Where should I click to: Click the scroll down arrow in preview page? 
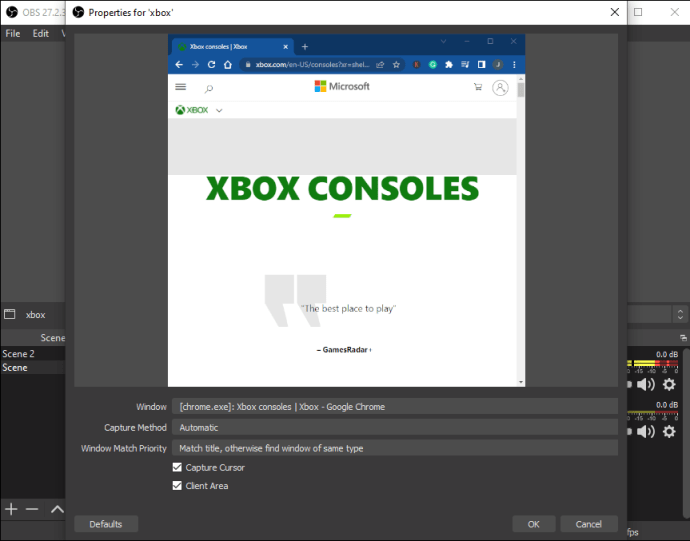pyautogui.click(x=521, y=382)
